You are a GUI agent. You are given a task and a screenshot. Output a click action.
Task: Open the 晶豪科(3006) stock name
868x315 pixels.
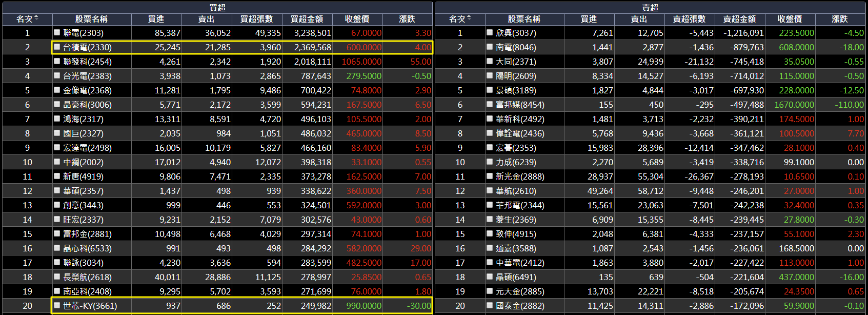(x=87, y=105)
